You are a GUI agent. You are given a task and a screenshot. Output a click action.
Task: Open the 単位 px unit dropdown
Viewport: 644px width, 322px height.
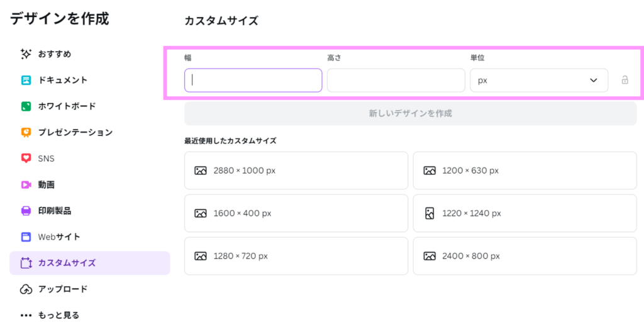click(x=538, y=80)
